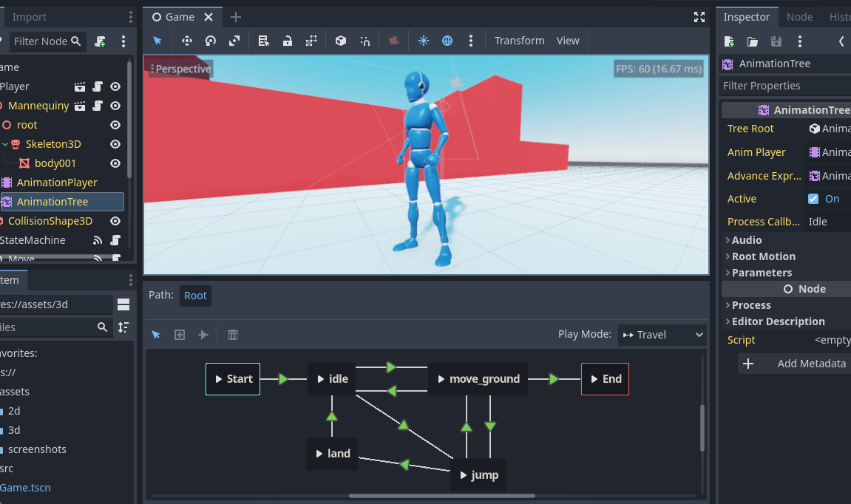This screenshot has height=504, width=851.
Task: Open the Transform menu above the viewport
Action: tap(519, 41)
